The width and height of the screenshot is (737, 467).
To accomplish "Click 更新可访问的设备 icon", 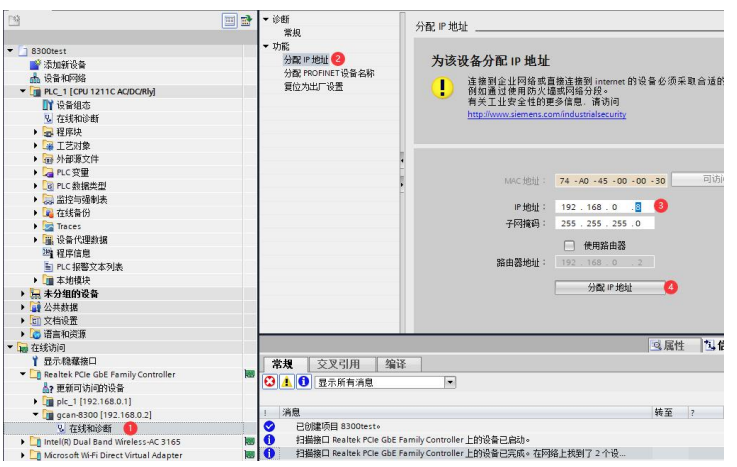I will [x=48, y=388].
